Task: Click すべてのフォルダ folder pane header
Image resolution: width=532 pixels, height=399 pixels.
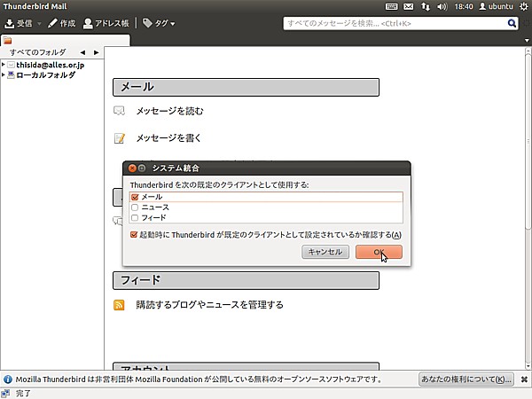Action: point(37,52)
